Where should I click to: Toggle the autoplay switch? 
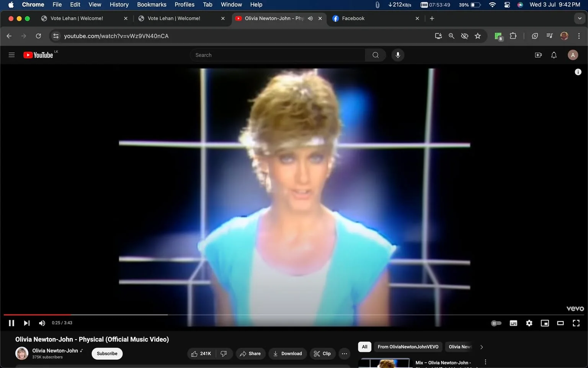tap(496, 323)
